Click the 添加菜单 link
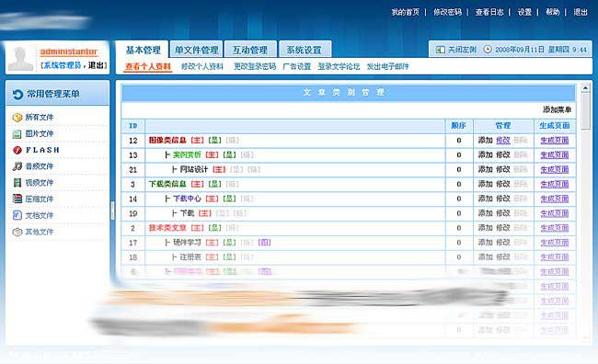This screenshot has height=364, width=598. pyautogui.click(x=557, y=109)
